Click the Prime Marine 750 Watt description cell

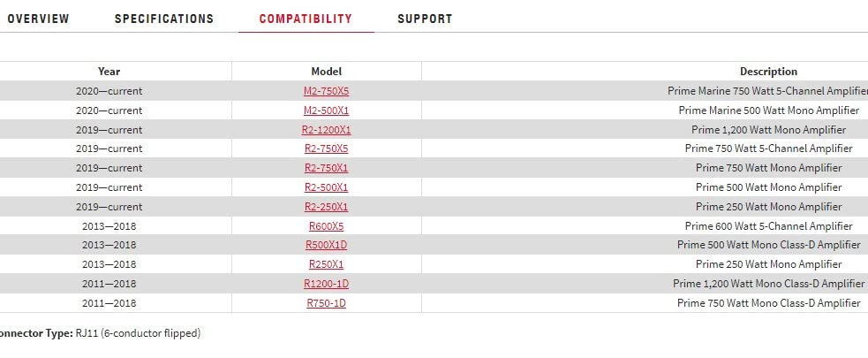[766, 91]
